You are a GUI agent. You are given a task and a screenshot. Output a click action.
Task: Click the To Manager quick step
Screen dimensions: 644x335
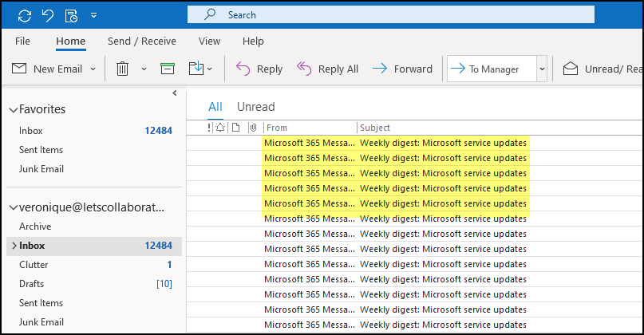pos(492,69)
